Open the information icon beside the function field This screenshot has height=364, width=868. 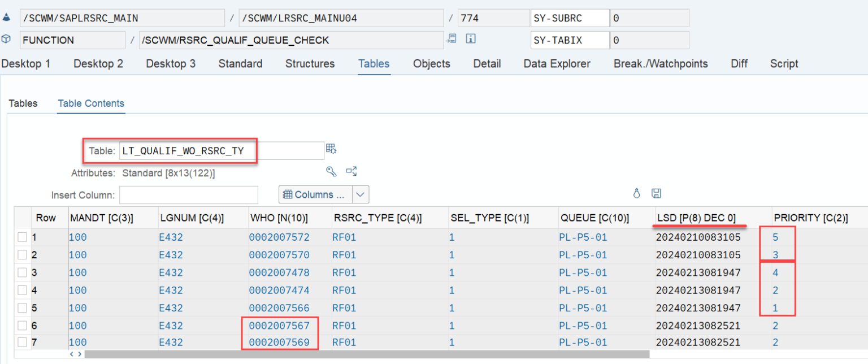[x=470, y=39]
